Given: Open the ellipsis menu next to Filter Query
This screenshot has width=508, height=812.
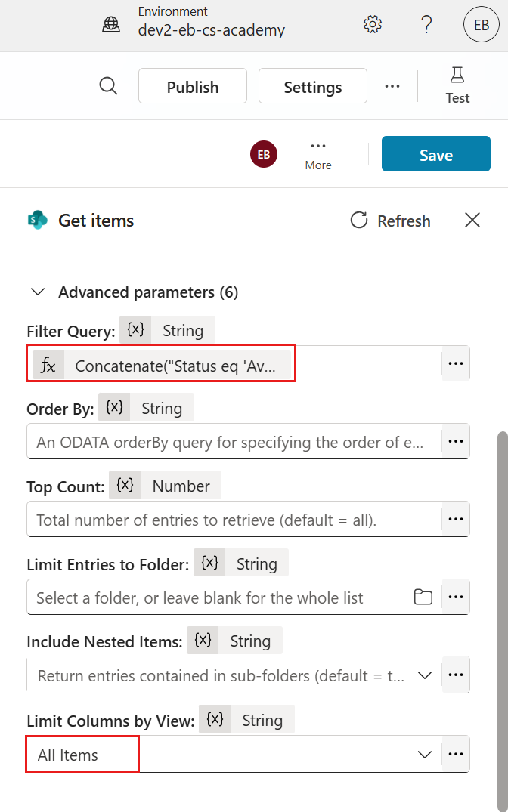Looking at the screenshot, I should (x=455, y=363).
